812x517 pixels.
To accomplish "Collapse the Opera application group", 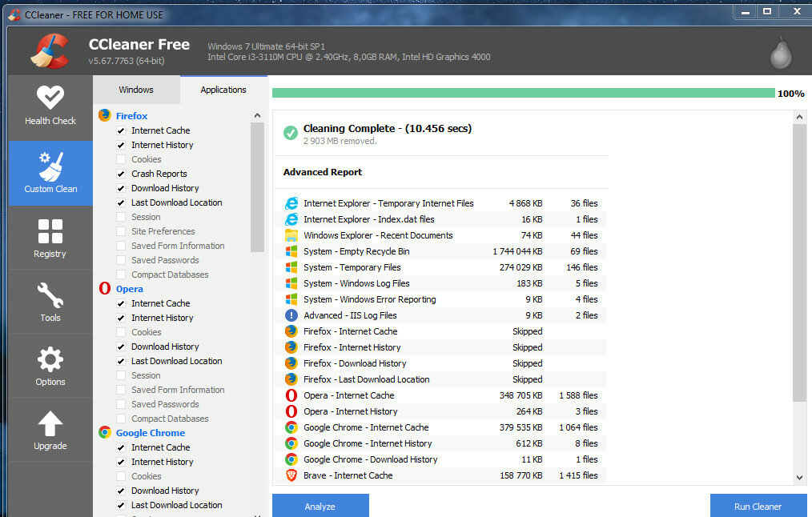I will point(130,289).
